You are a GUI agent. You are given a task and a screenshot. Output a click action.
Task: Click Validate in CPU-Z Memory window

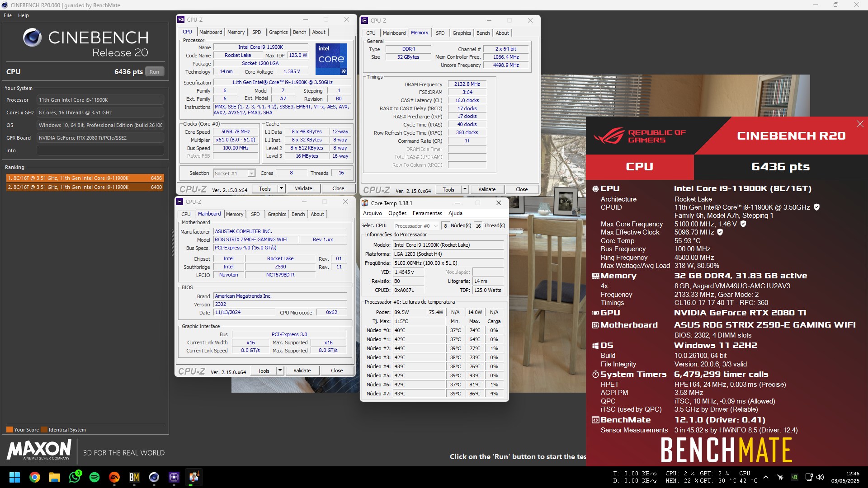[x=487, y=189]
